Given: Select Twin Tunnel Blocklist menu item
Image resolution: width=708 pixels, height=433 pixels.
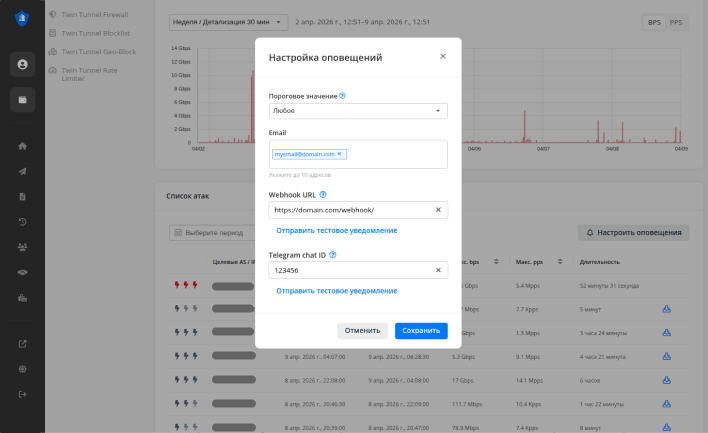Looking at the screenshot, I should [95, 32].
